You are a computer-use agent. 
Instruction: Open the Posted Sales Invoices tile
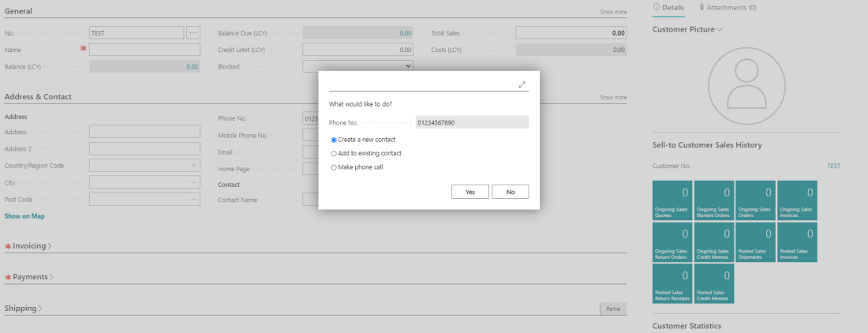click(x=797, y=241)
